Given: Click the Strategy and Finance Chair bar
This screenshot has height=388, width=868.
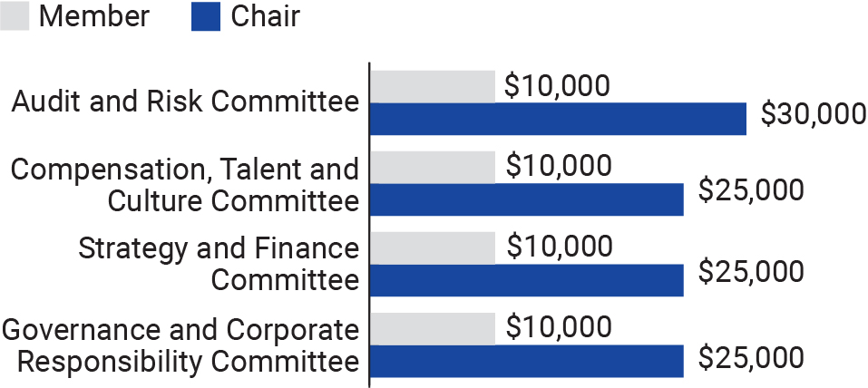Looking at the screenshot, I should point(527,280).
